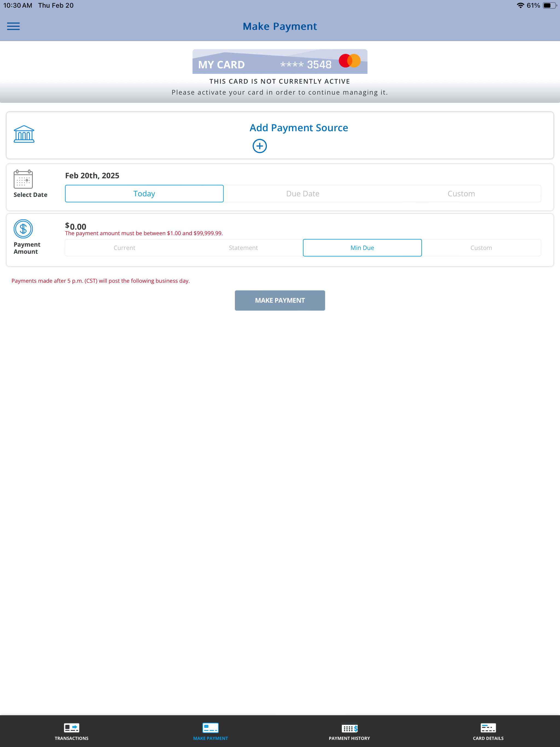
Task: Tap the dollar Payment Amount icon
Action: [23, 229]
